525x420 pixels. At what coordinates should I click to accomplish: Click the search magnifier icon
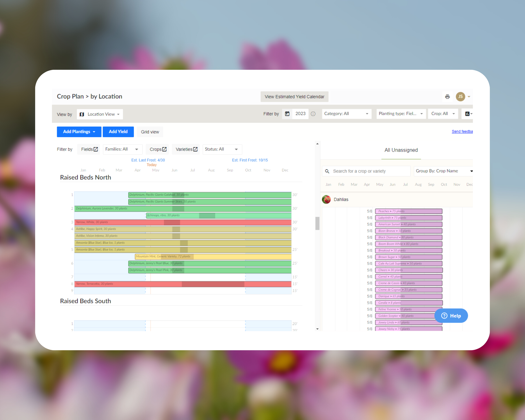327,171
